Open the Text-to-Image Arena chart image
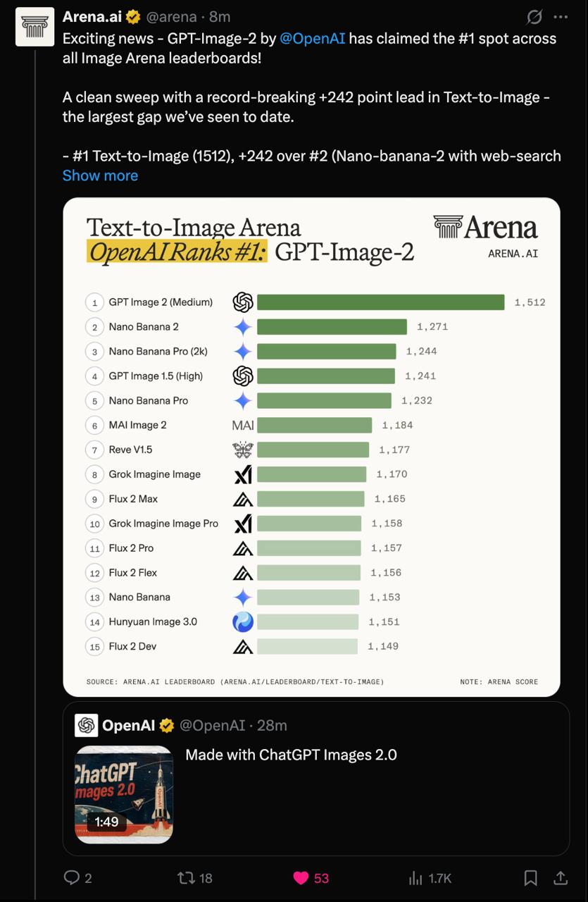Screen dimensions: 588x902 tap(311, 447)
